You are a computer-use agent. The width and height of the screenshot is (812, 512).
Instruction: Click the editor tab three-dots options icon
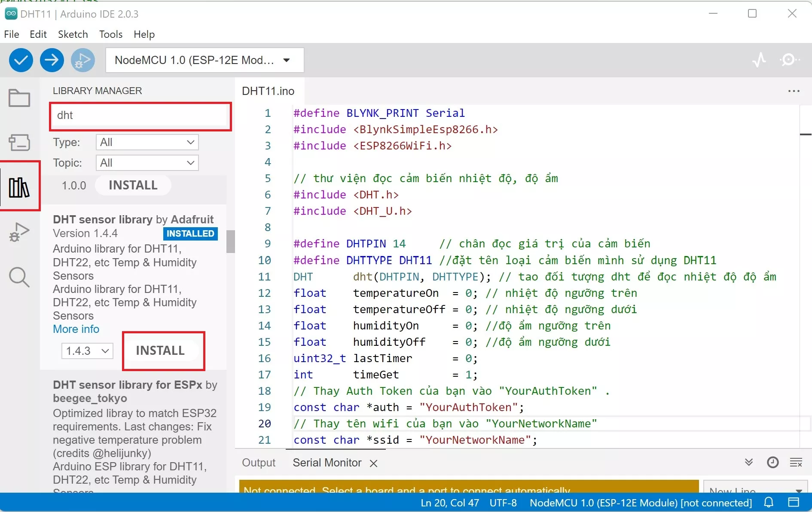tap(794, 91)
